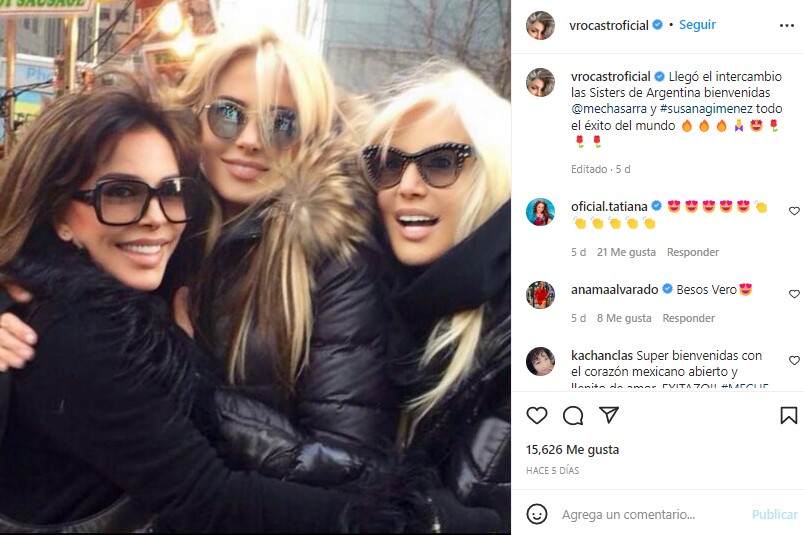Like oficial.tatiana's comment
The width and height of the screenshot is (804, 535).
pyautogui.click(x=794, y=211)
